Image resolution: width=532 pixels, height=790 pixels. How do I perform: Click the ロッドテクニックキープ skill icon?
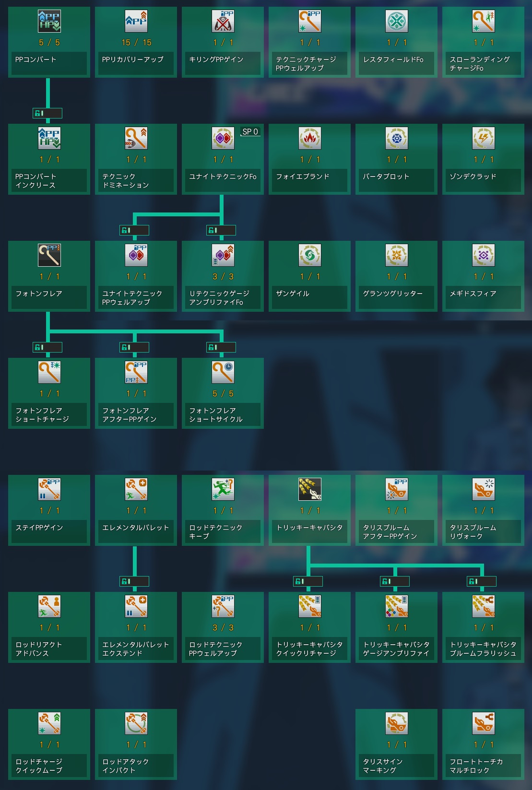pyautogui.click(x=223, y=489)
